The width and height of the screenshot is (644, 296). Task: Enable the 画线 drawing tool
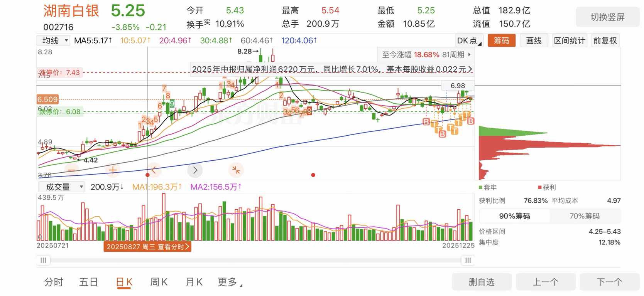pyautogui.click(x=534, y=40)
